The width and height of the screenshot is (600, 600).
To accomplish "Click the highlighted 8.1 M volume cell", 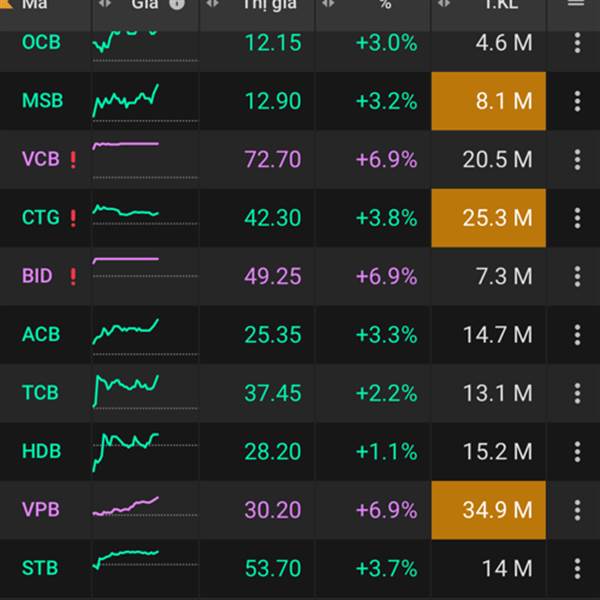I will pos(489,101).
